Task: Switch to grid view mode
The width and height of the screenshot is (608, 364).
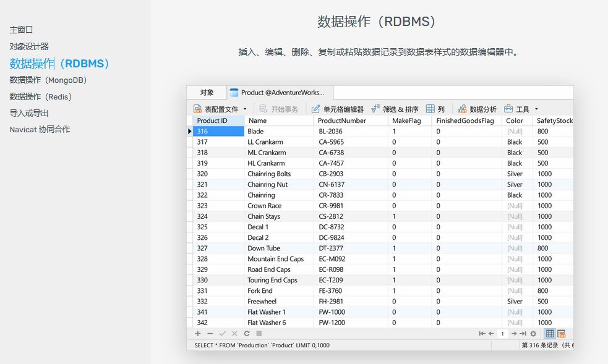Action: pyautogui.click(x=550, y=334)
